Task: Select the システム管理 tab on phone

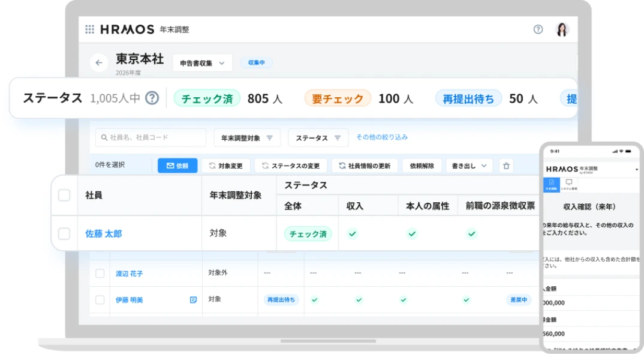Action: click(569, 184)
